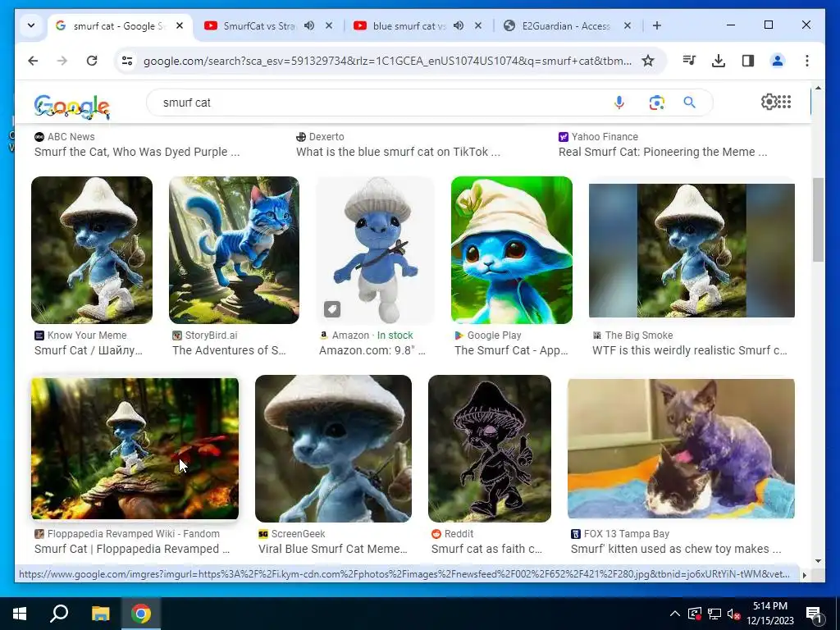Click Smurf' kitten used as chew toy title
Viewport: 840px width, 630px height.
676,549
